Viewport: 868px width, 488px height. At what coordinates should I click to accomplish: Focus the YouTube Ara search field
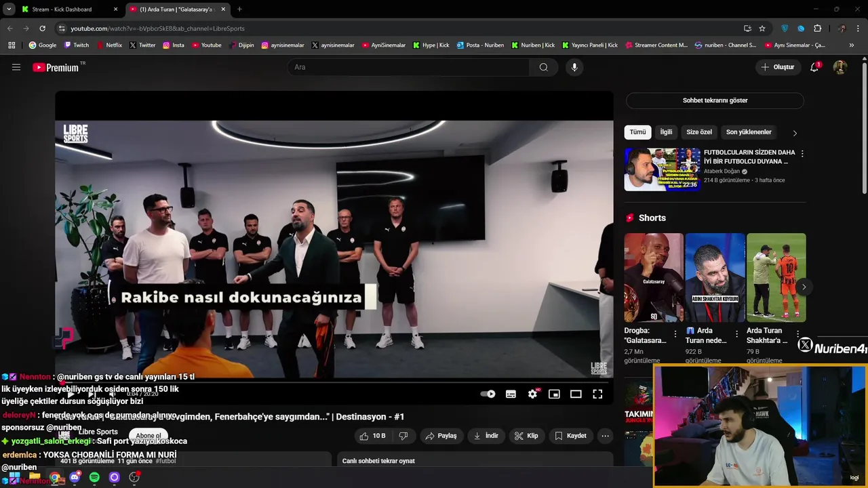click(408, 67)
